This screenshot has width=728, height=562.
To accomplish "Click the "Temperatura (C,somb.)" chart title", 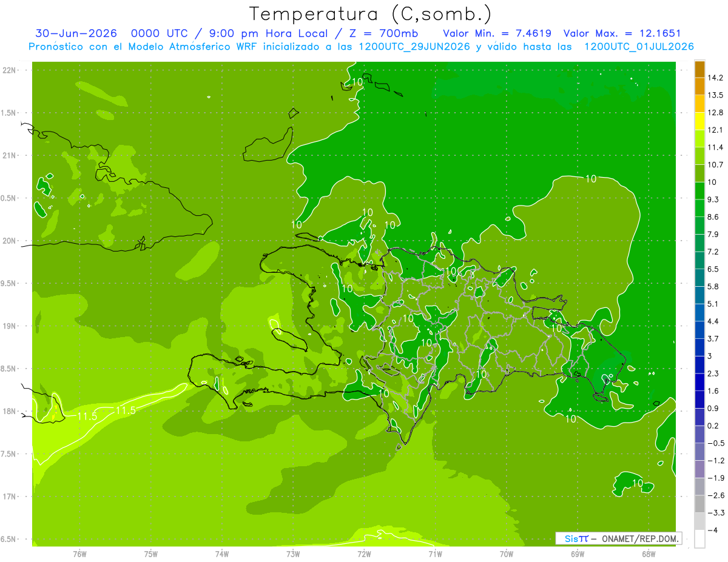I will [x=370, y=13].
